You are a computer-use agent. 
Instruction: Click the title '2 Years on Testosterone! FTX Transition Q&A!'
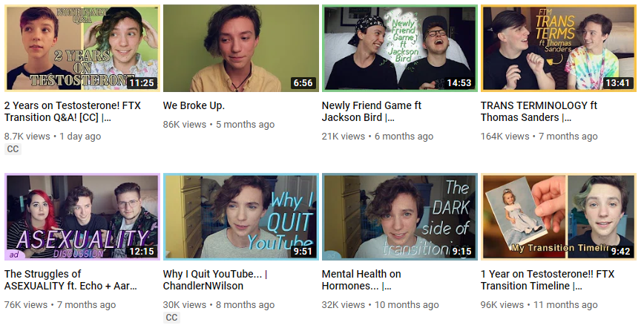[72, 111]
